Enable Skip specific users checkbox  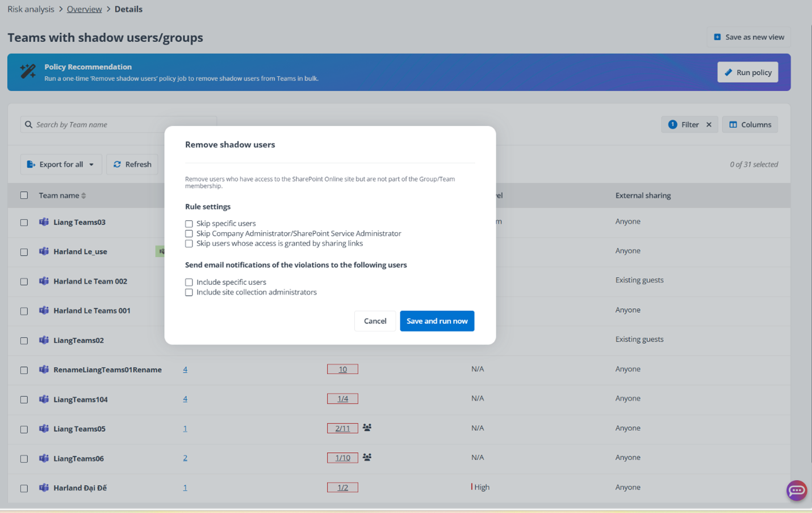pyautogui.click(x=189, y=224)
